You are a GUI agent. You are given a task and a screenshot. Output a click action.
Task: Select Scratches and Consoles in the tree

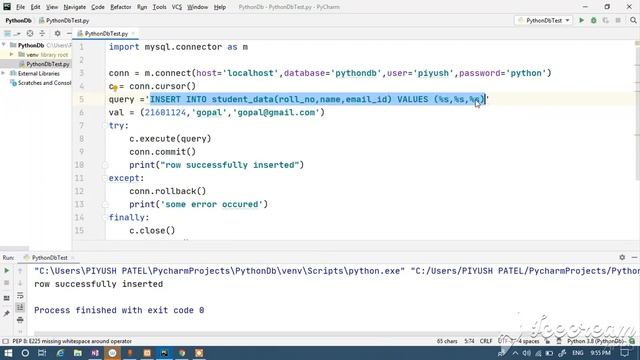point(44,83)
